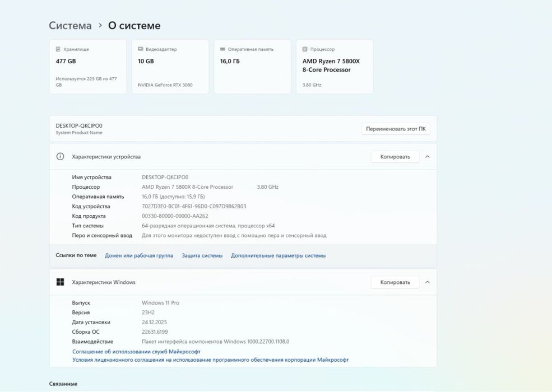Select the Код продукта value 00330-80000-00000-AA262
The height and width of the screenshot is (392, 552).
(175, 216)
